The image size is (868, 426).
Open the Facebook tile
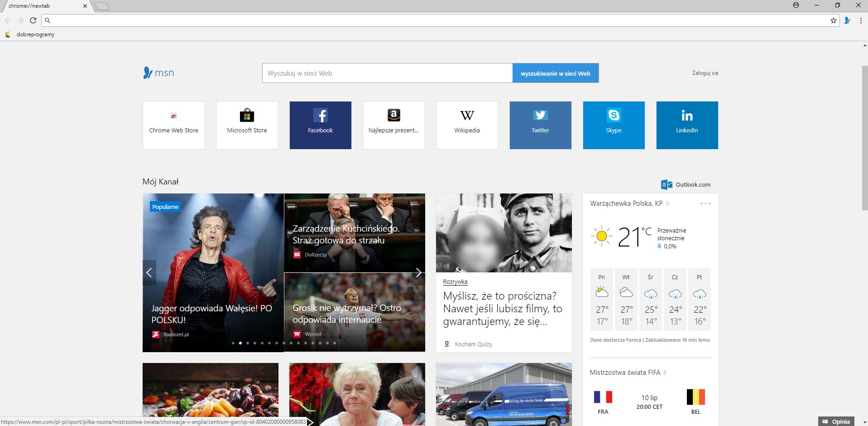point(320,125)
